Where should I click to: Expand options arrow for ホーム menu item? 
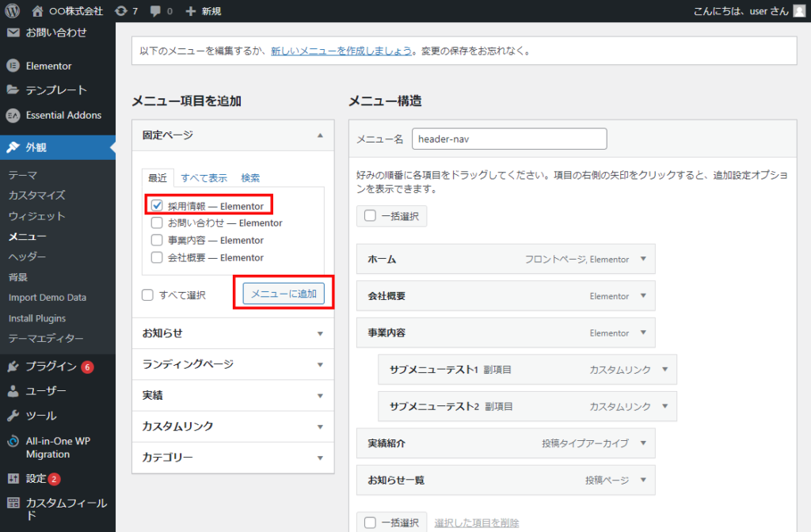(x=643, y=259)
